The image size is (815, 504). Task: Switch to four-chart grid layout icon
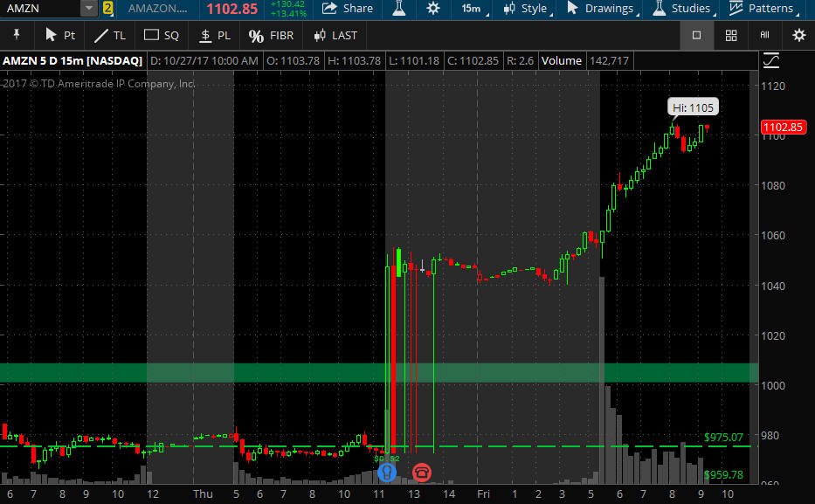click(x=731, y=35)
